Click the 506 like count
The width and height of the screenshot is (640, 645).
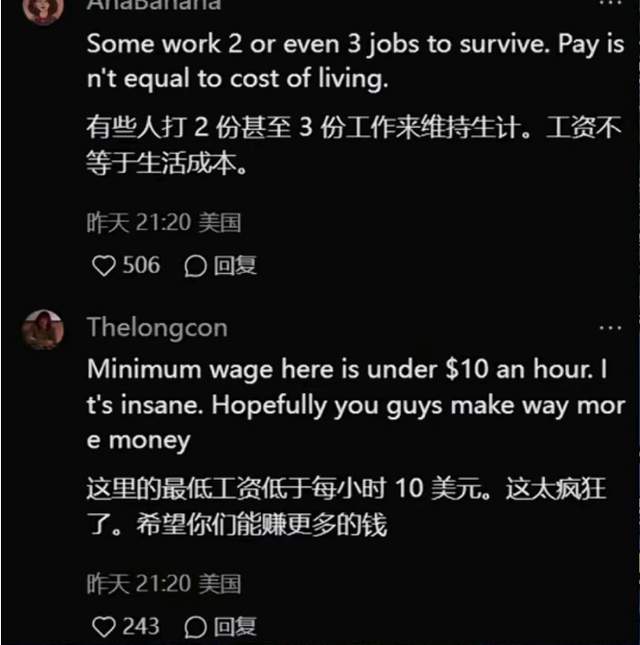[x=141, y=265]
